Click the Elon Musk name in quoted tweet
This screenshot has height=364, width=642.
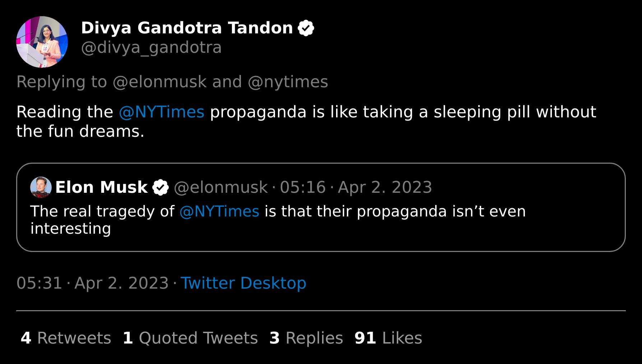click(102, 187)
